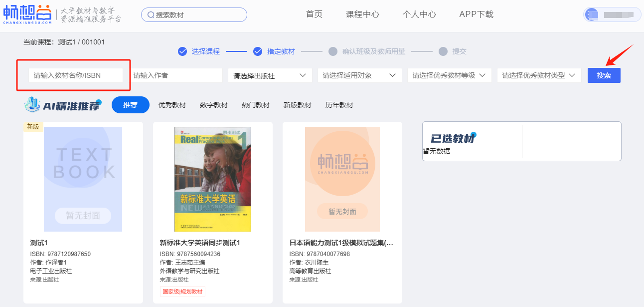The width and height of the screenshot is (644, 307).
Task: Click the magnifier icon in search box
Action: click(x=150, y=15)
